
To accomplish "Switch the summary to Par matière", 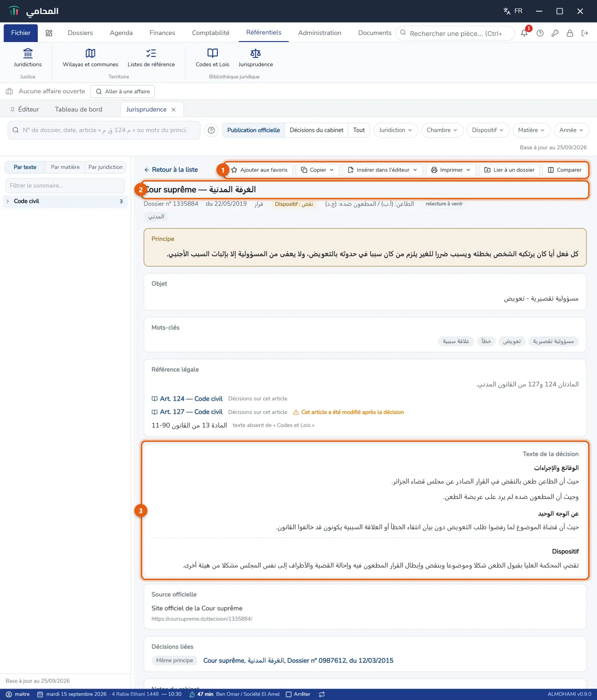I will click(65, 167).
